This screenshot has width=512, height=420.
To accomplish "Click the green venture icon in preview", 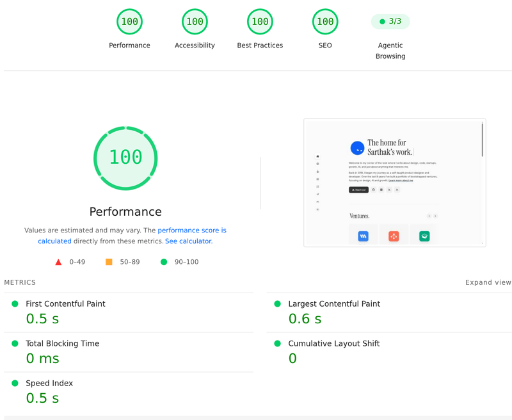I will click(424, 236).
